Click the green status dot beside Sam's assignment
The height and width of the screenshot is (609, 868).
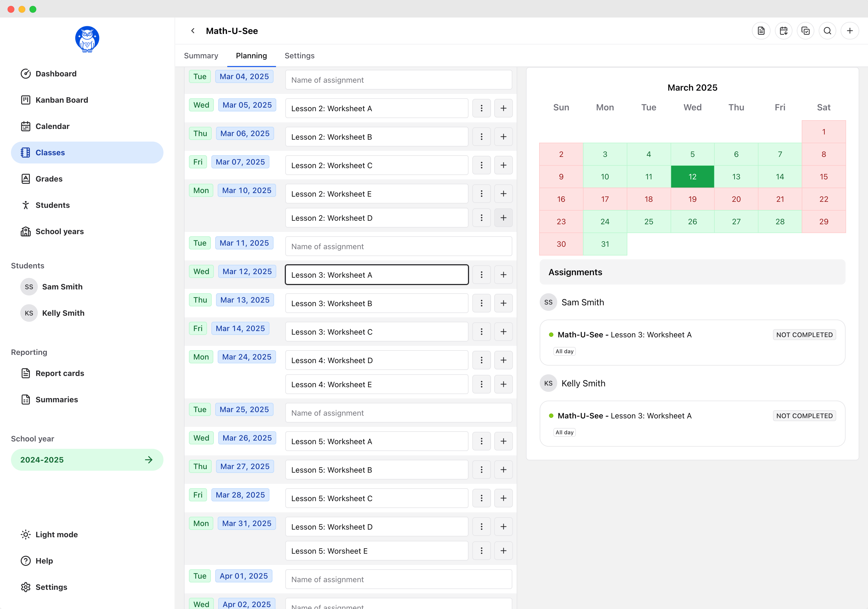coord(551,335)
